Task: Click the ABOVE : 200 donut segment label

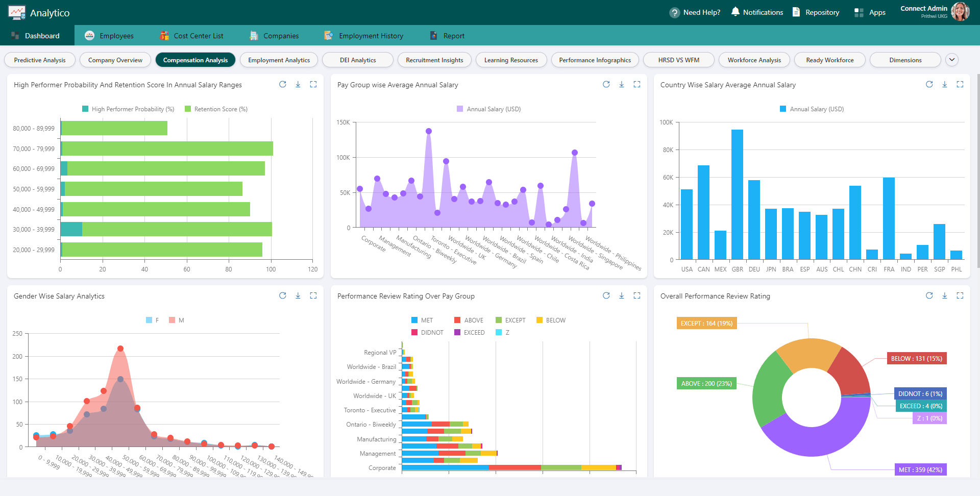Action: tap(706, 383)
